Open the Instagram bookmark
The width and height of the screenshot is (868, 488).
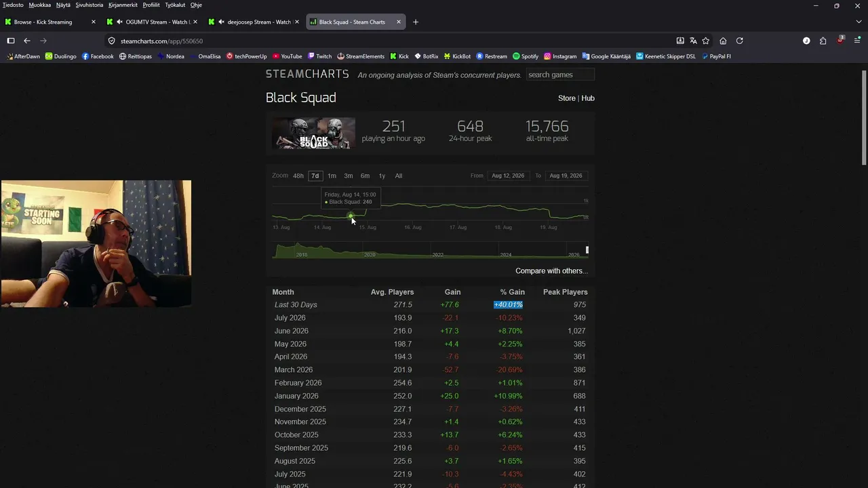click(560, 56)
